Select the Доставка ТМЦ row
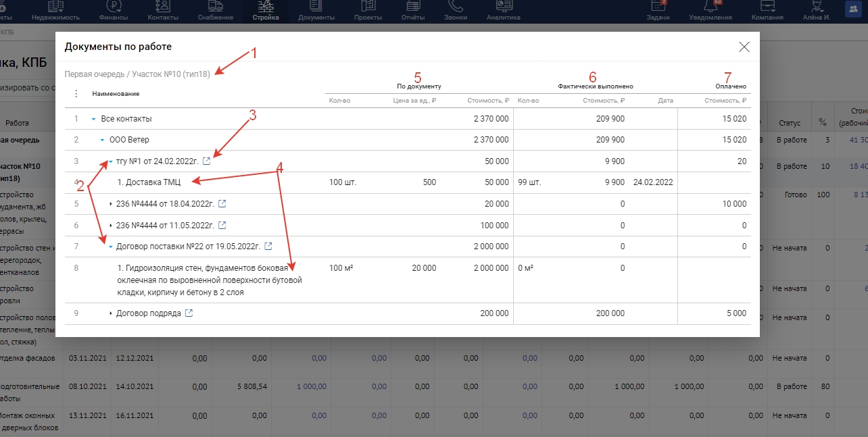 [149, 182]
